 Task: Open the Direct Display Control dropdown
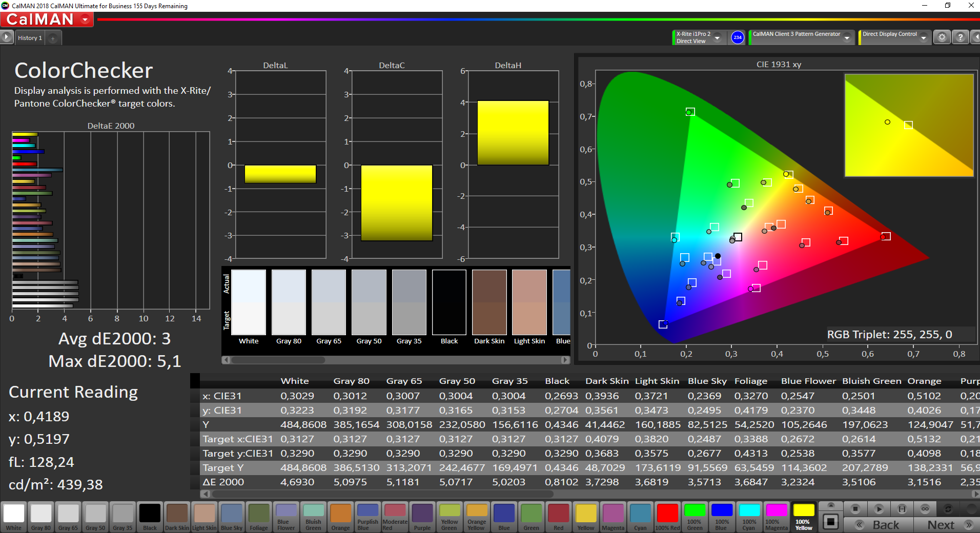[x=923, y=37]
